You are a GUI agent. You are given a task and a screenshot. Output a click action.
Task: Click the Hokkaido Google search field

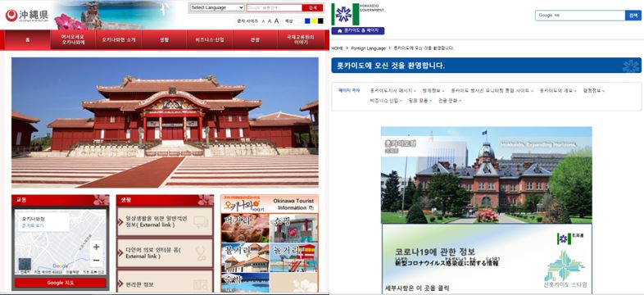point(580,16)
